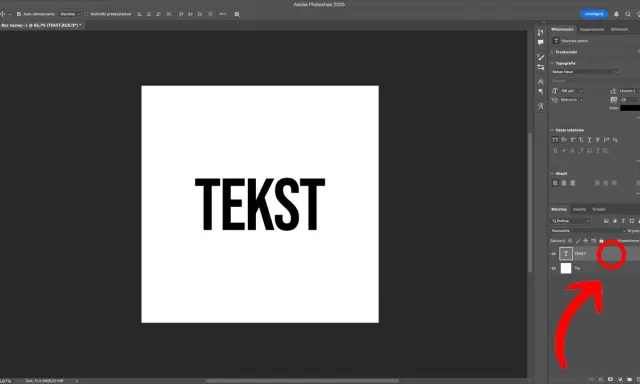Click the align text right button
The width and height of the screenshot is (640, 384).
point(573,183)
